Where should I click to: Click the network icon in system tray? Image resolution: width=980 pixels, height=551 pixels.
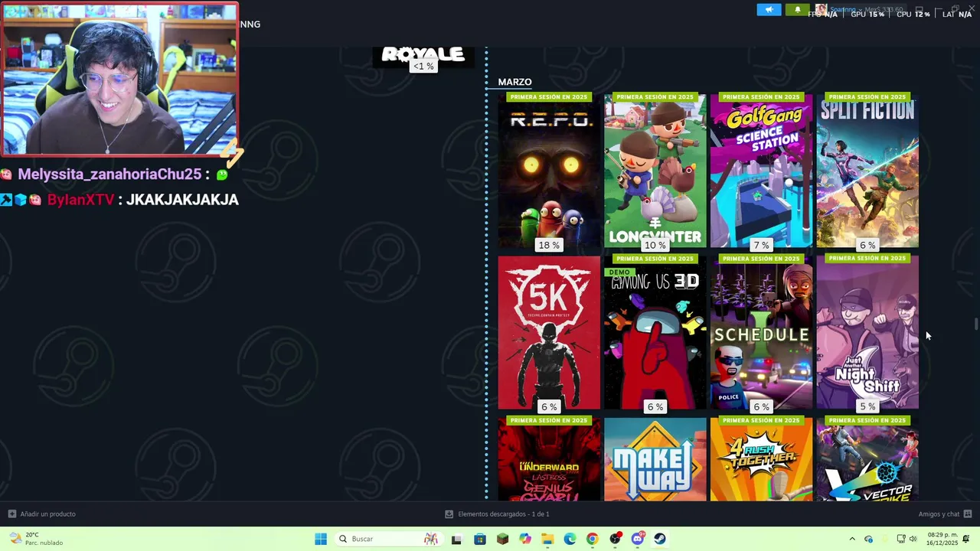pos(901,539)
